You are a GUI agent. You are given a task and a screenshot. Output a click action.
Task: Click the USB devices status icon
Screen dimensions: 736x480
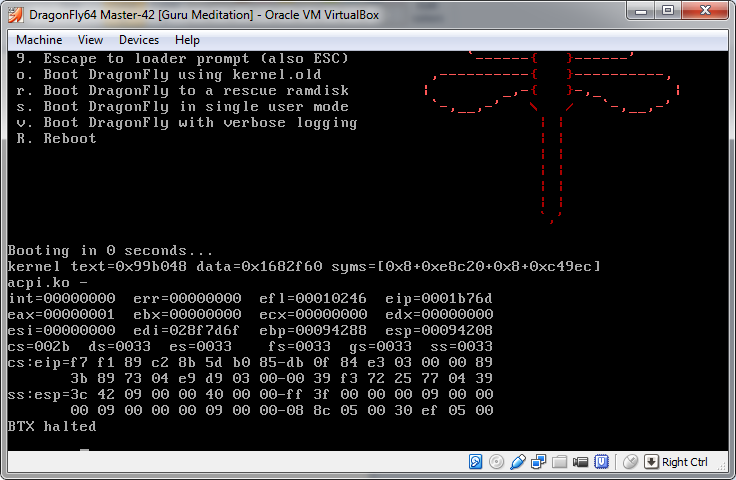tap(518, 461)
